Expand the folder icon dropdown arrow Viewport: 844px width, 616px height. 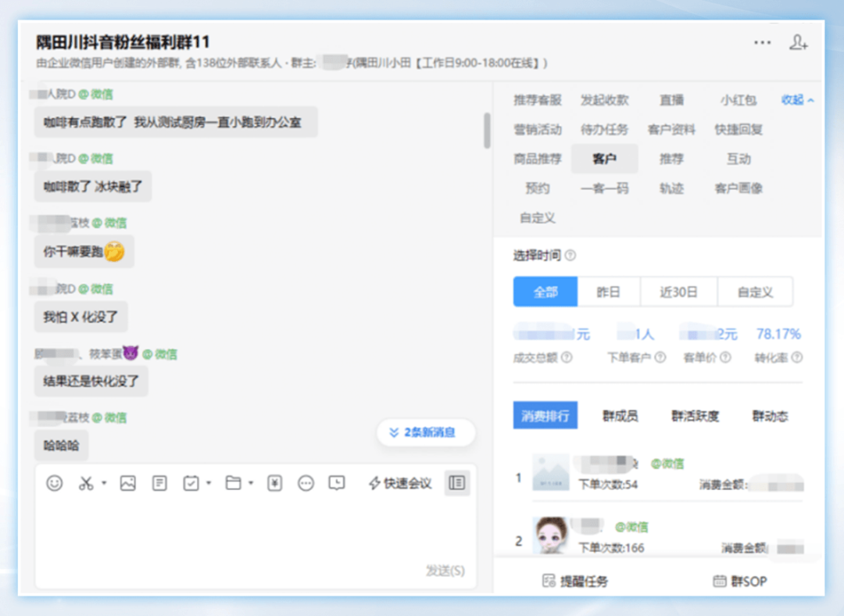pyautogui.click(x=250, y=484)
